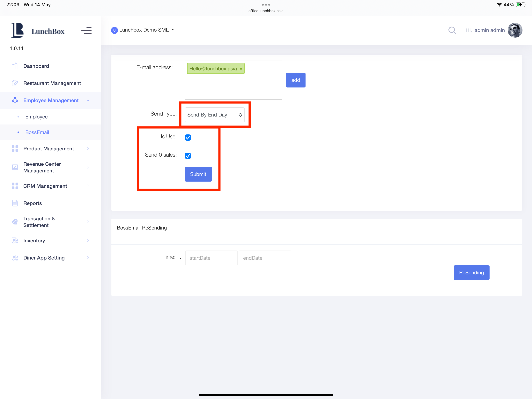Click inside the E-mail address box
Image resolution: width=532 pixels, height=399 pixels.
pyautogui.click(x=233, y=80)
